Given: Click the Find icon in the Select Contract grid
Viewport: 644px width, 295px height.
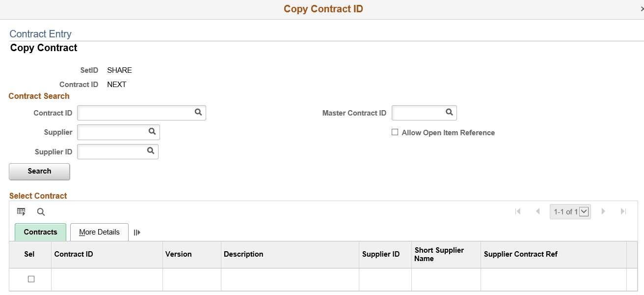Looking at the screenshot, I should (x=41, y=211).
